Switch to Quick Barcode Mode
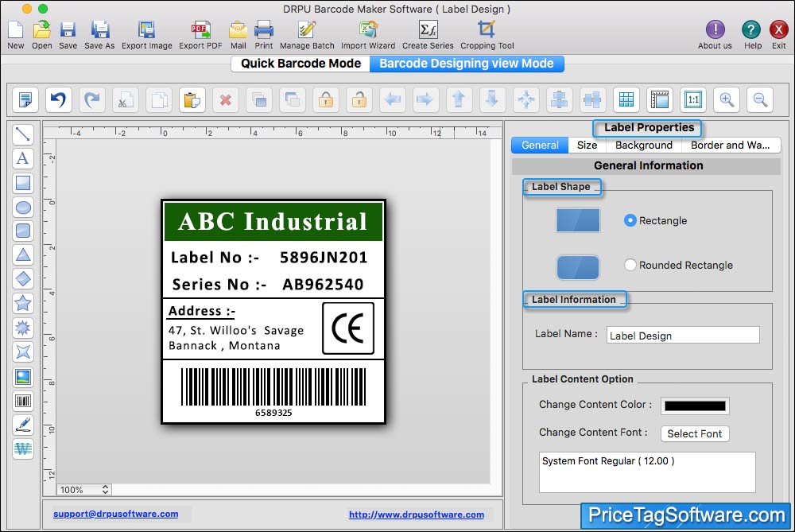795x532 pixels. [301, 64]
